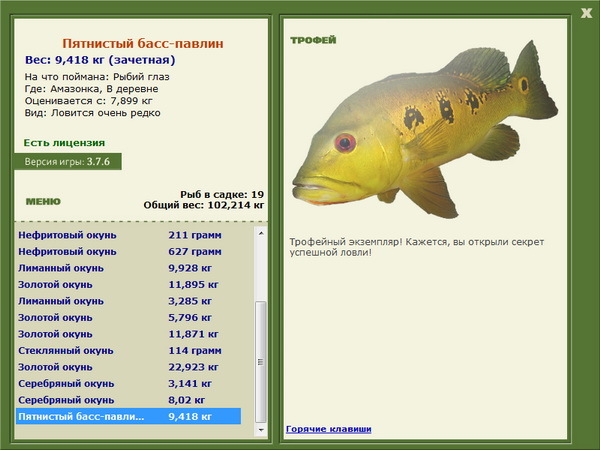Select Лиманный окунь 9,928 кг row
Screen dimensions: 600x450
(129, 268)
